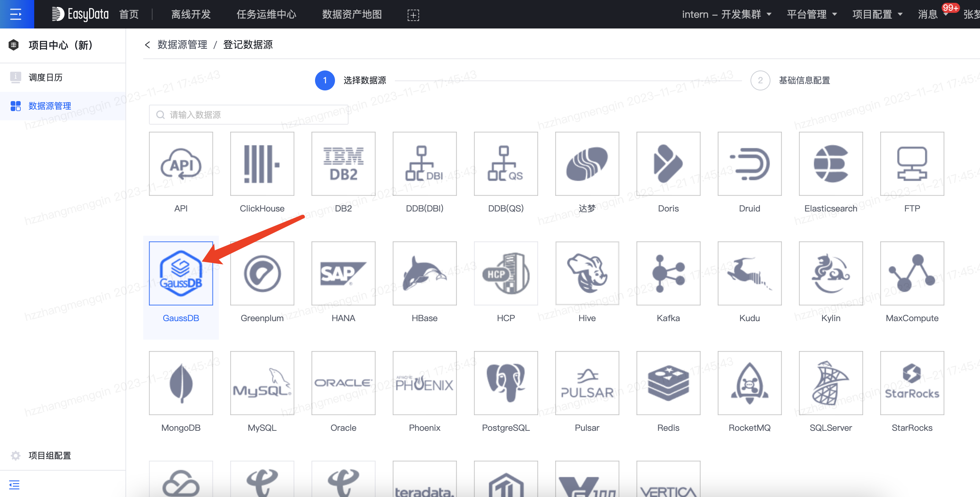The height and width of the screenshot is (497, 980).
Task: Select the SQLServer data source
Action: (831, 383)
